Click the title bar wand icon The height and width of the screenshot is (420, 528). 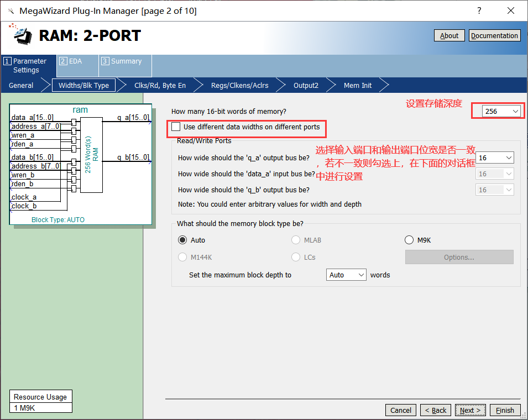tap(11, 11)
